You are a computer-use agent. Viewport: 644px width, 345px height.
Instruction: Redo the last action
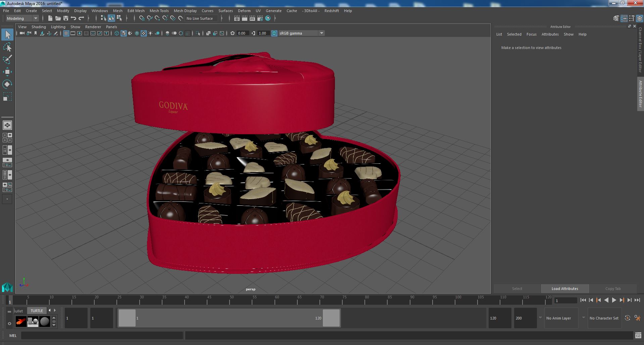pyautogui.click(x=81, y=18)
